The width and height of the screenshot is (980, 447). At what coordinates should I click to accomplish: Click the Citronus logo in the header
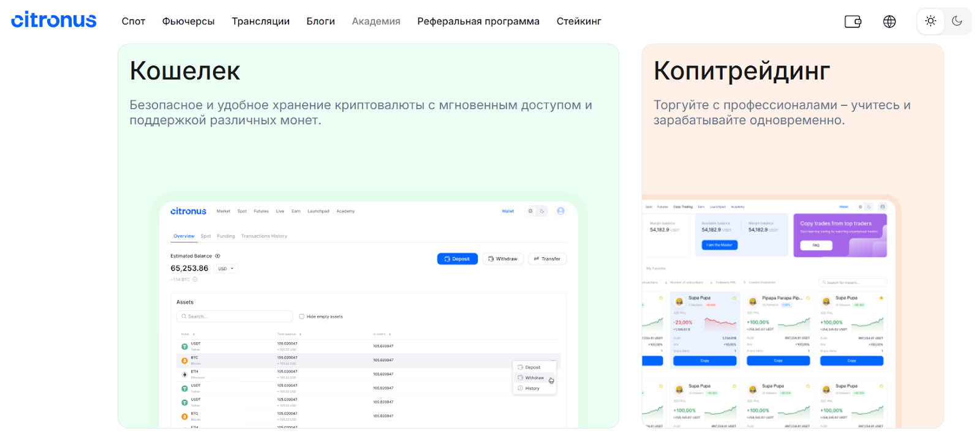tap(54, 20)
